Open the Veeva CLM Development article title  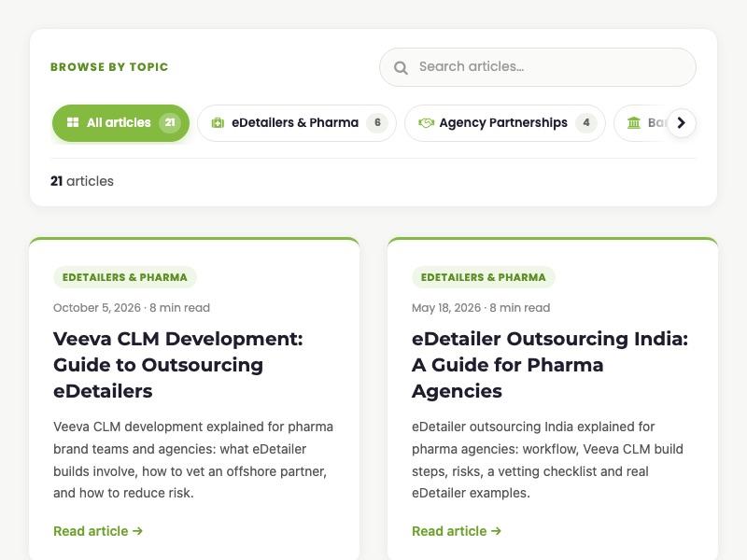178,365
